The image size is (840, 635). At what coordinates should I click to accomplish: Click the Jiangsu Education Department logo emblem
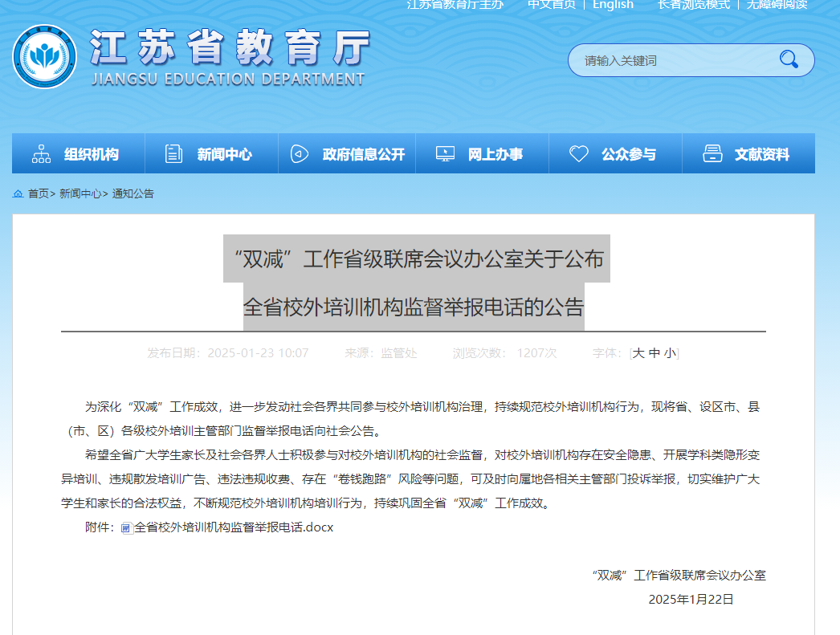[44, 56]
